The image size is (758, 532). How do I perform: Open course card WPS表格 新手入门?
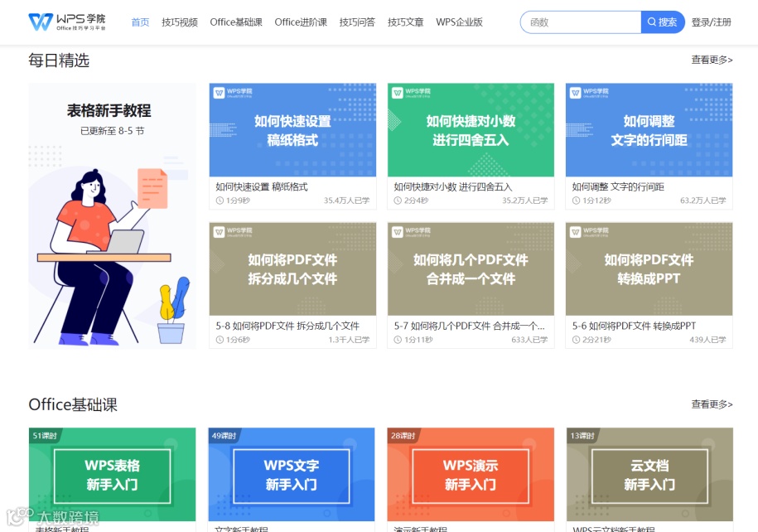point(112,475)
